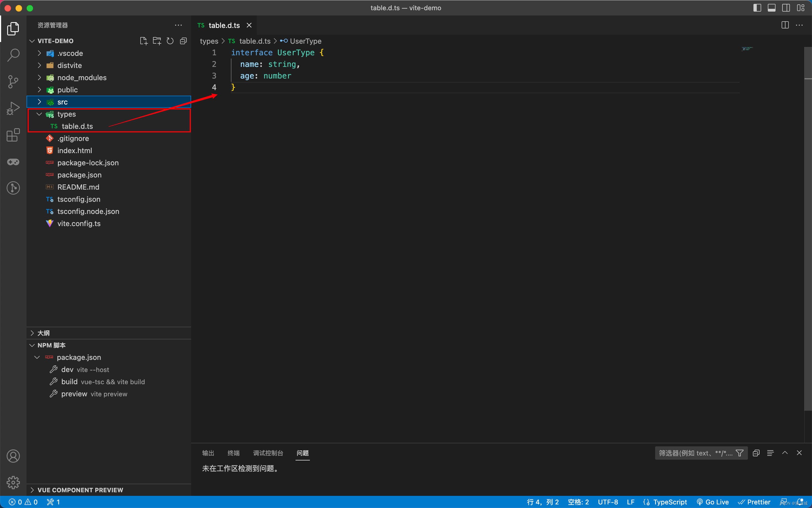Open tsconfig.json file
The image size is (812, 508).
coord(109,199)
